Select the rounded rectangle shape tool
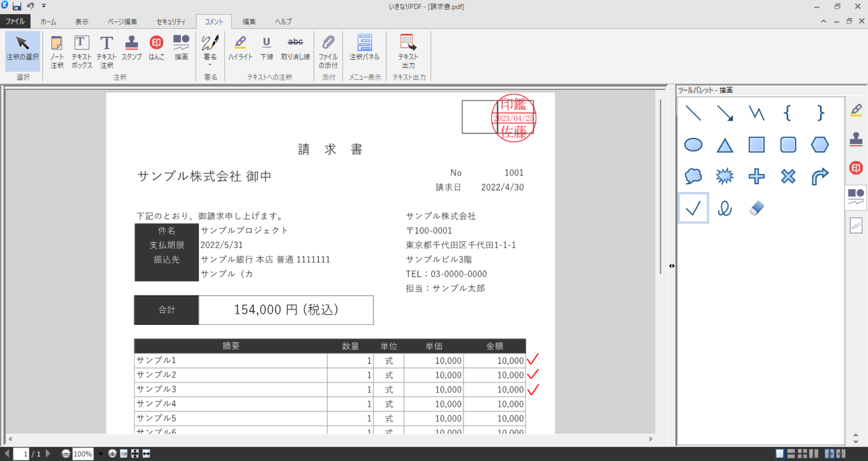This screenshot has width=868, height=461. coord(788,145)
